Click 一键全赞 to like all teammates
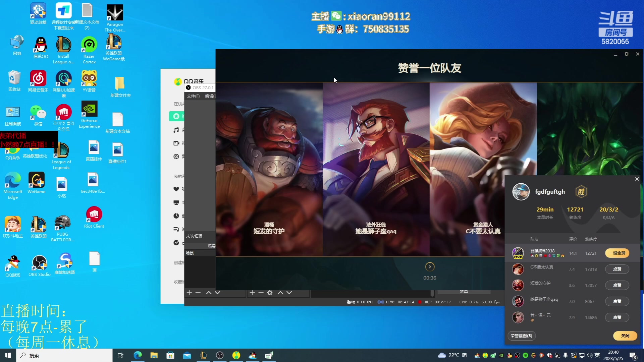The height and width of the screenshot is (362, 644). (617, 253)
